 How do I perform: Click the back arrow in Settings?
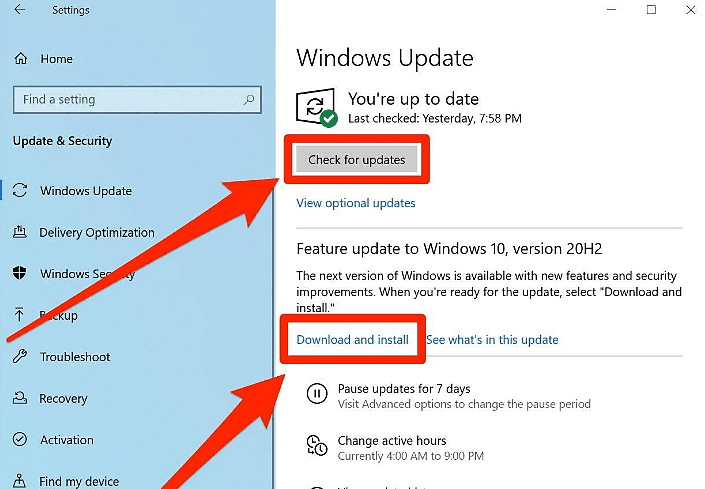(x=20, y=9)
